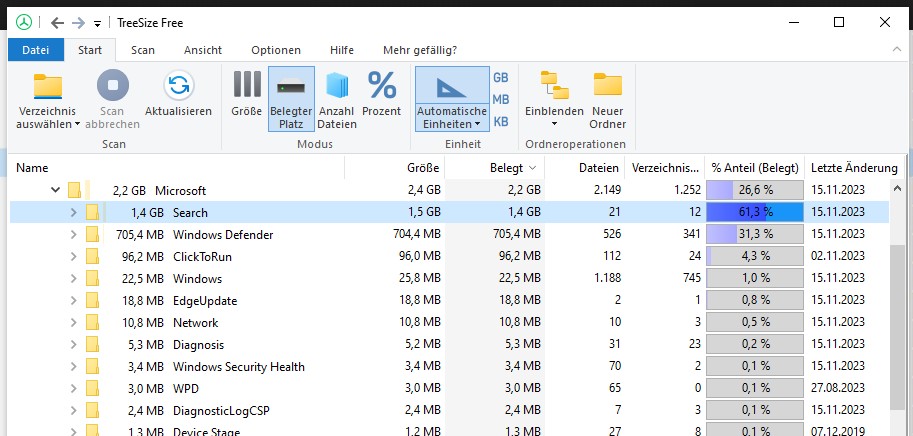Viewport: 913px width, 436px height.
Task: Click the Diagnosis folder icon
Action: 93,345
